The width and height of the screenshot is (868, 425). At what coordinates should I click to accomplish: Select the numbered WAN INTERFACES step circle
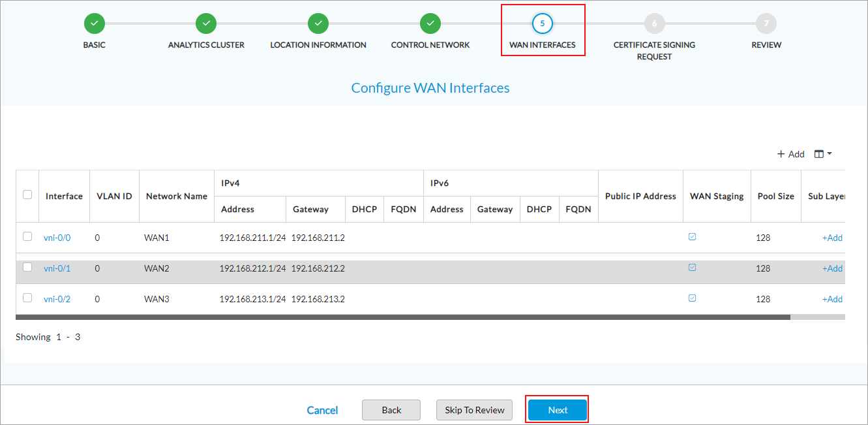coord(543,23)
